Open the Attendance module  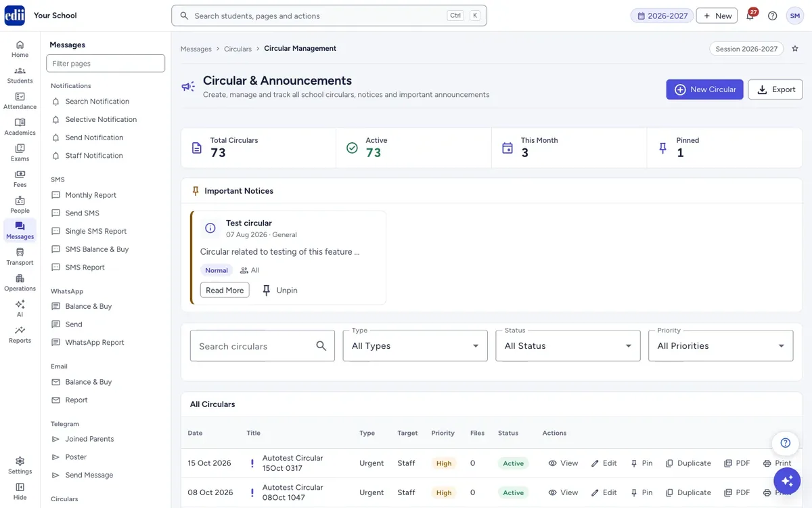(20, 101)
